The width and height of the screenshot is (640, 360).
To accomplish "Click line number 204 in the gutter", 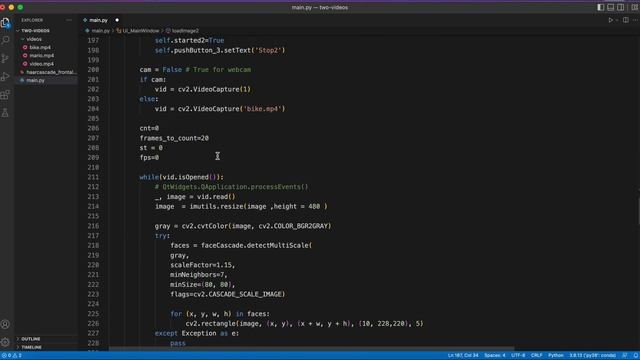I will point(93,109).
